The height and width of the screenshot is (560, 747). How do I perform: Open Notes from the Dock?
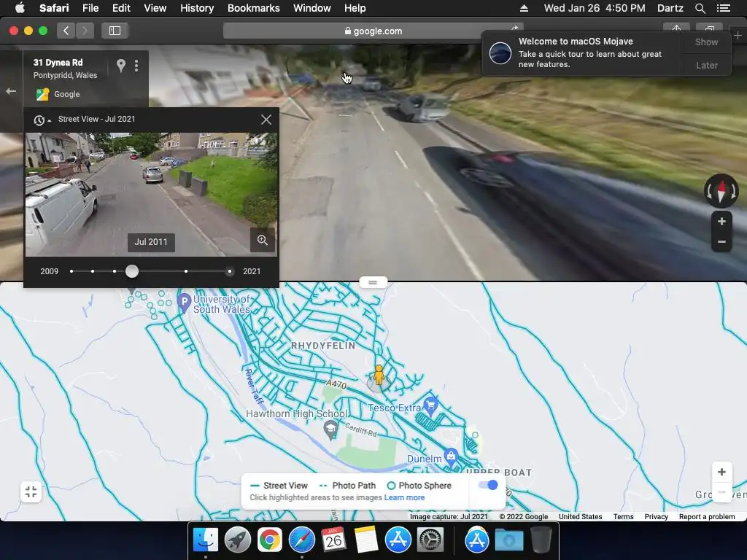pos(366,540)
